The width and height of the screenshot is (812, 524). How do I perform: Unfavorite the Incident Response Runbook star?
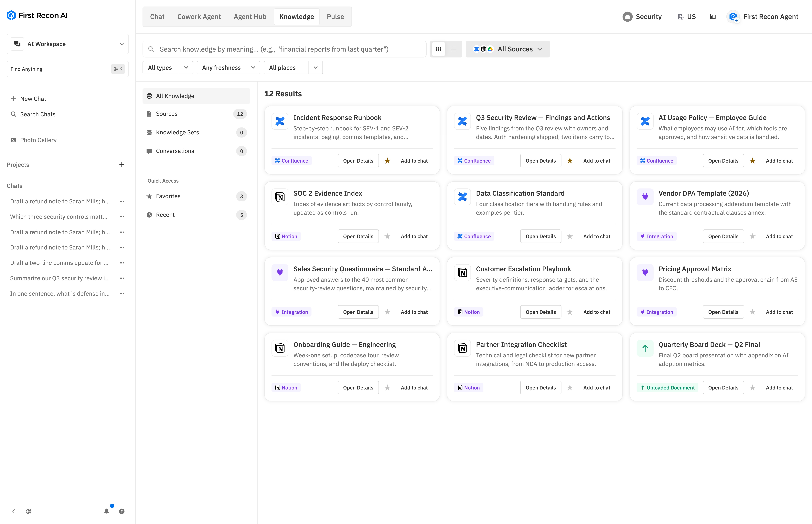pyautogui.click(x=387, y=161)
